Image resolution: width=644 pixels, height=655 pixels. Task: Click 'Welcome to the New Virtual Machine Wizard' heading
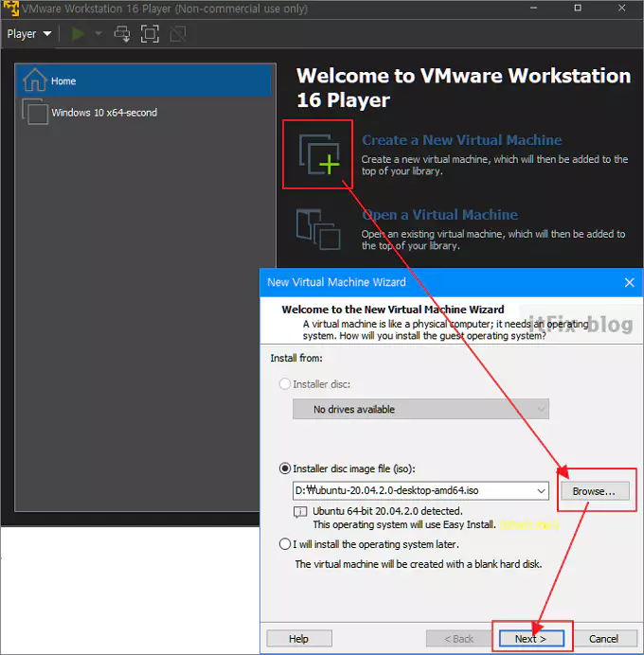393,310
